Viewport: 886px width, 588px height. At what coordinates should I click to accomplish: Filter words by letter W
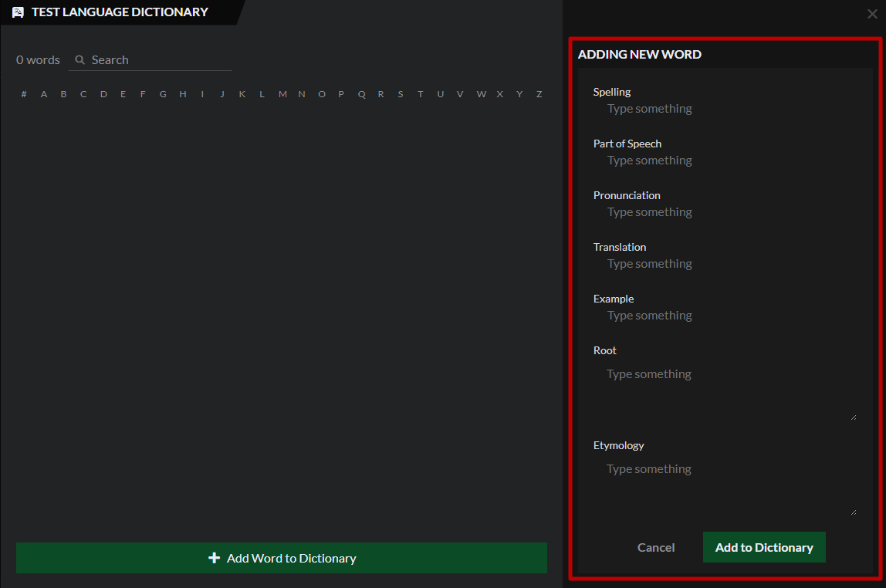tap(481, 94)
